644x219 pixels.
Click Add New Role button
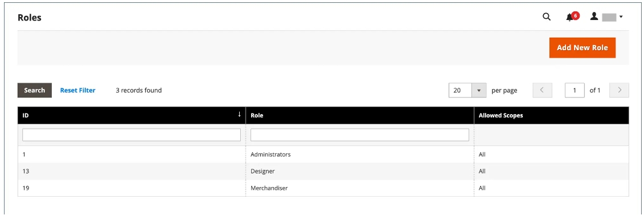coord(582,48)
